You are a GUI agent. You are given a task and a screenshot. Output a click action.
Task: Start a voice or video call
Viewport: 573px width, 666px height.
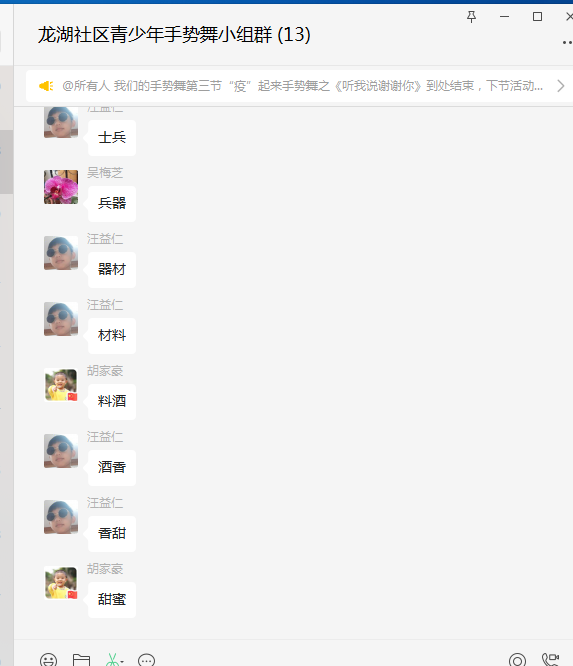(x=550, y=660)
